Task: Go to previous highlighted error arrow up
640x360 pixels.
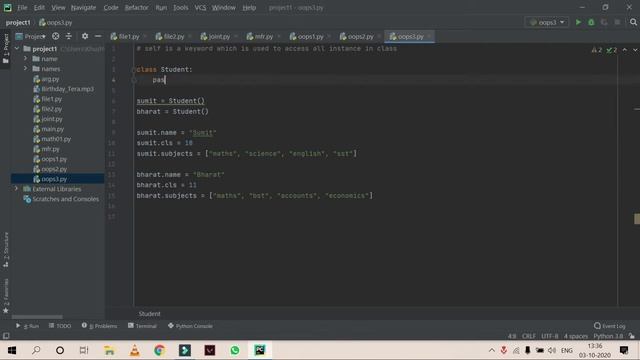Action: tap(624, 50)
